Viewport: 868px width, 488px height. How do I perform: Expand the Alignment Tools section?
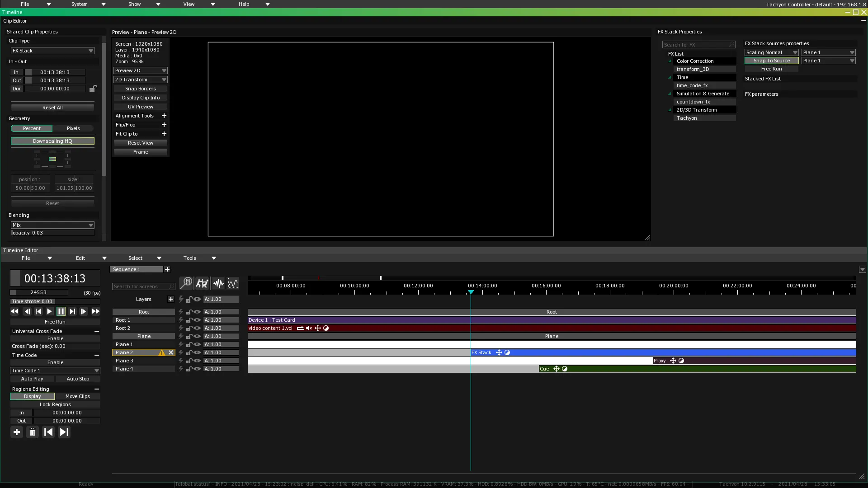tap(164, 116)
